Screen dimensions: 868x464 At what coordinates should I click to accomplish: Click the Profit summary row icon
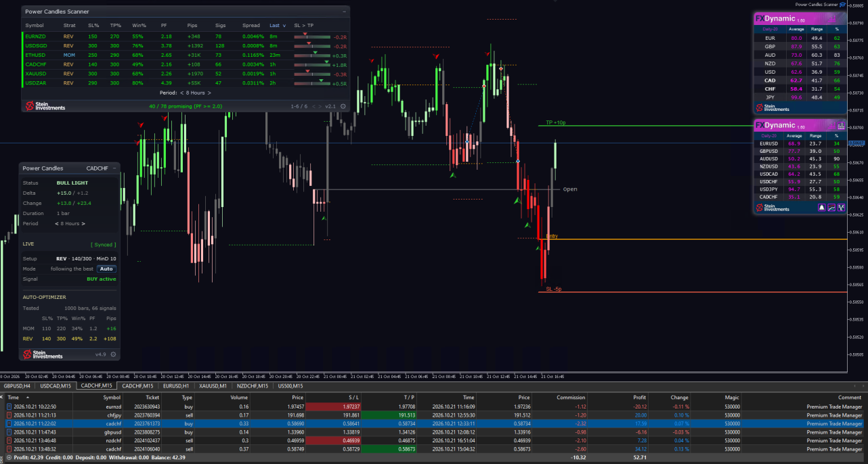[9, 457]
